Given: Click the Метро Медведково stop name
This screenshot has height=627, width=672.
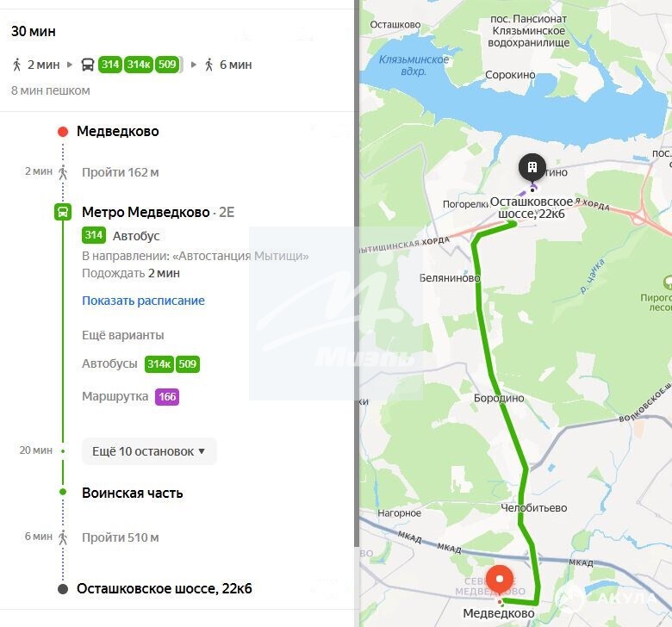Looking at the screenshot, I should (x=146, y=212).
